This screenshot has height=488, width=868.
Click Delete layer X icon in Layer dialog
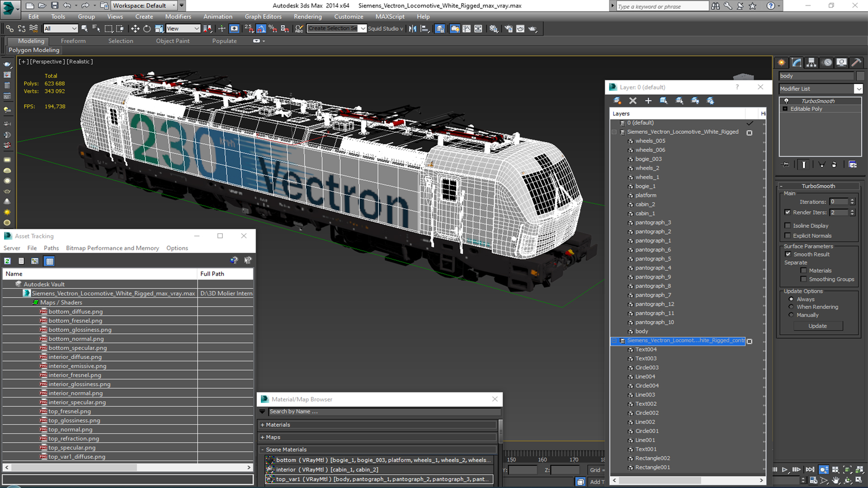point(633,101)
